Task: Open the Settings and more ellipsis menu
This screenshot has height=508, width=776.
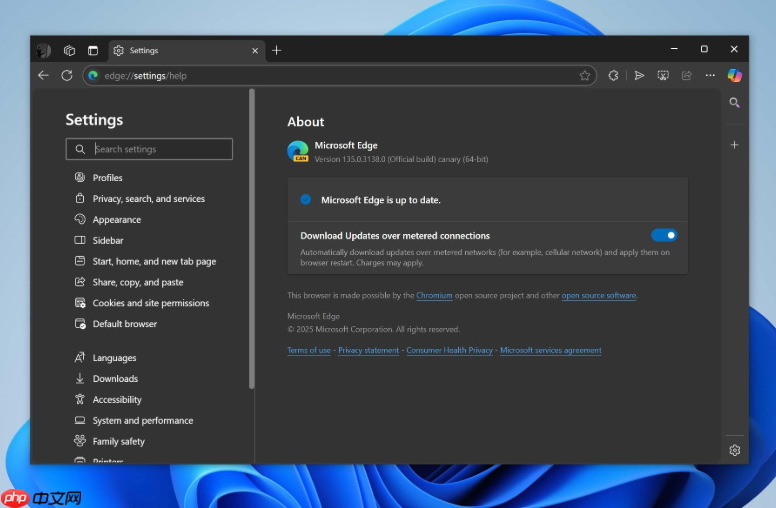Action: 710,75
